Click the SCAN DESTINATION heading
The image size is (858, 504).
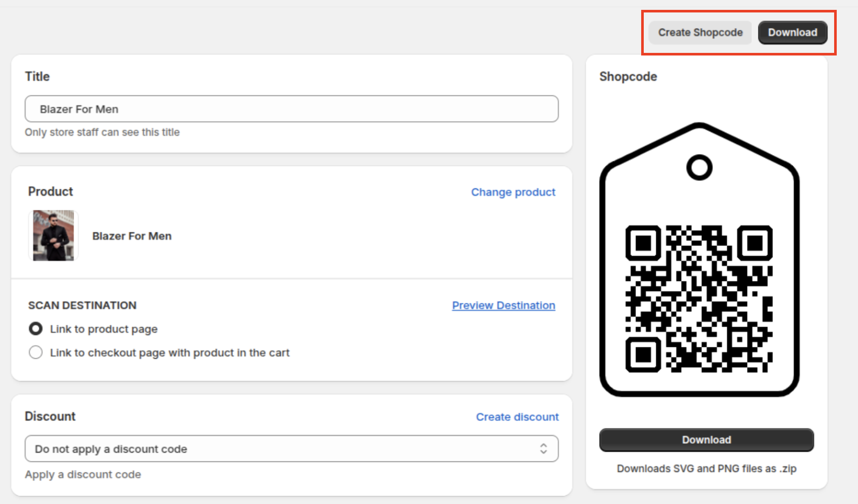tap(82, 305)
